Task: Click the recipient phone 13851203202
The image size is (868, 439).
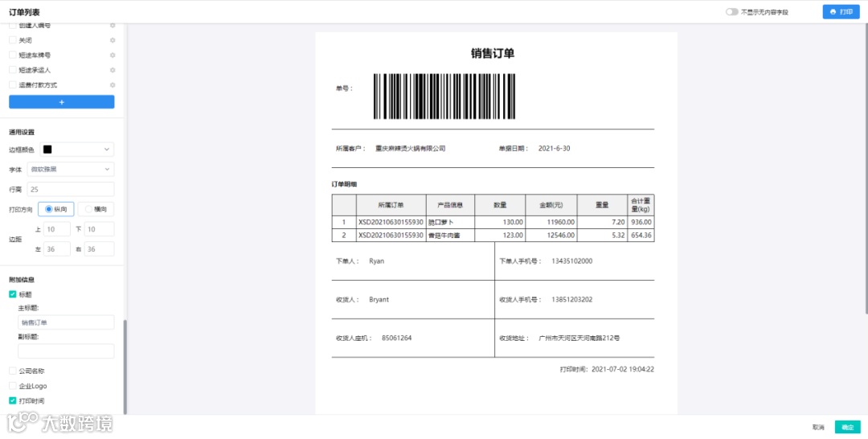Action: click(572, 299)
